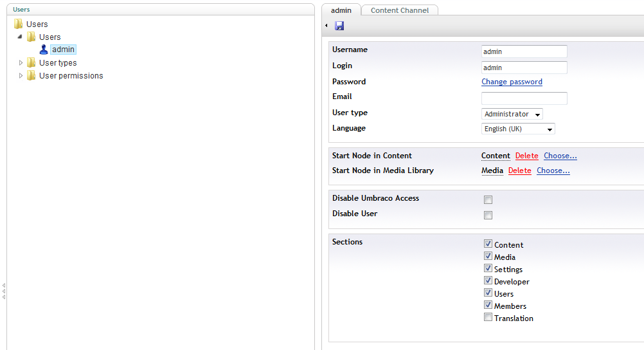Select the nested Users tree label
Screen dimensions: 644x350
click(x=49, y=37)
